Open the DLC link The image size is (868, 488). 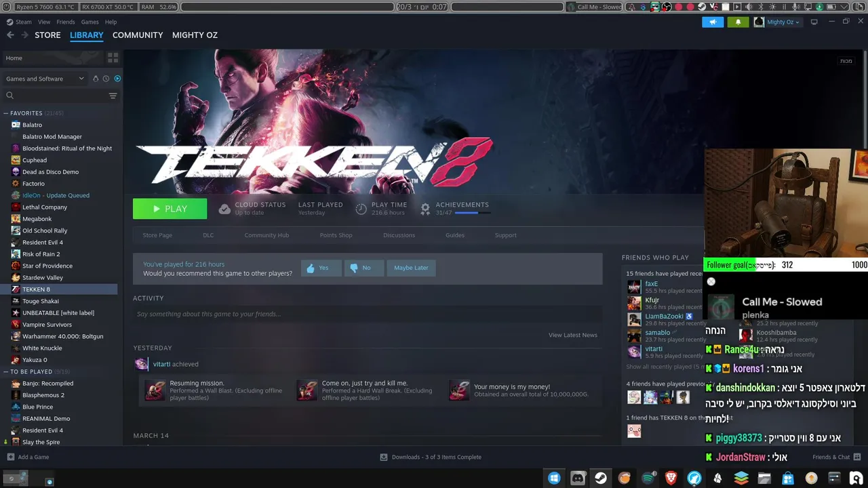(208, 235)
